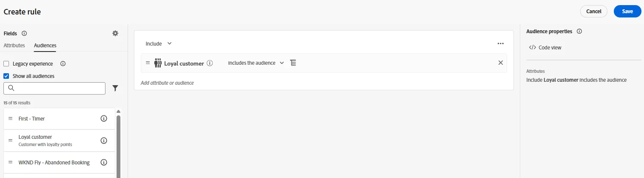The width and height of the screenshot is (644, 178).
Task: Click the Code view label
Action: coord(550,47)
